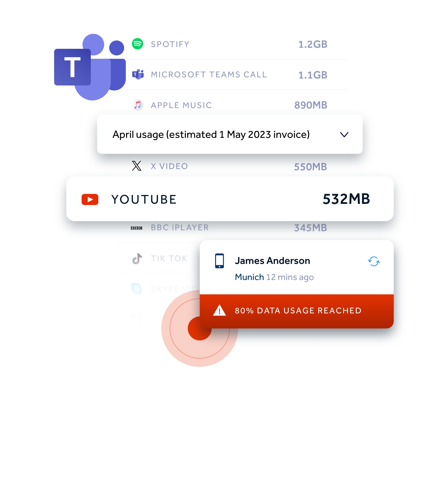Click the small Microsoft Teams icon
The width and height of the screenshot is (448, 487).
[138, 74]
